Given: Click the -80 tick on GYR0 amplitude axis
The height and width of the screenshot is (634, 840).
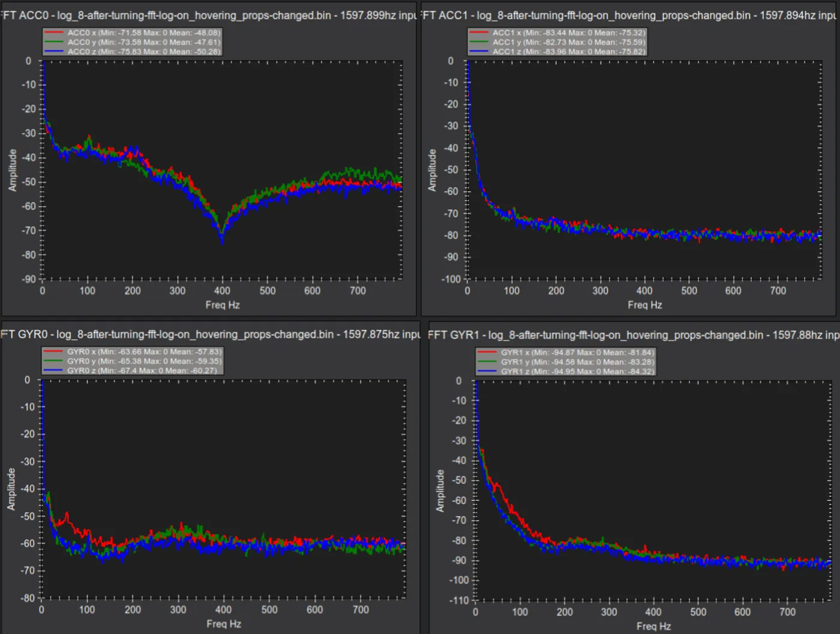Looking at the screenshot, I should click(x=28, y=598).
